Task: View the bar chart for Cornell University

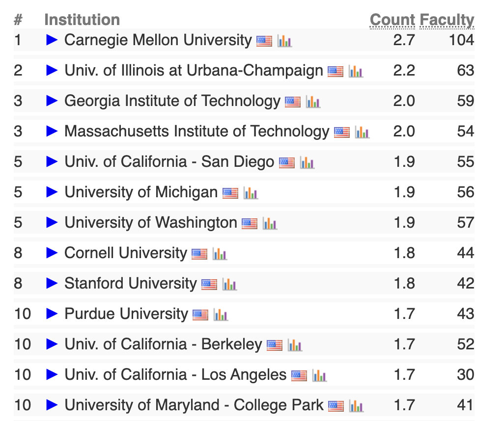Action: click(x=220, y=254)
